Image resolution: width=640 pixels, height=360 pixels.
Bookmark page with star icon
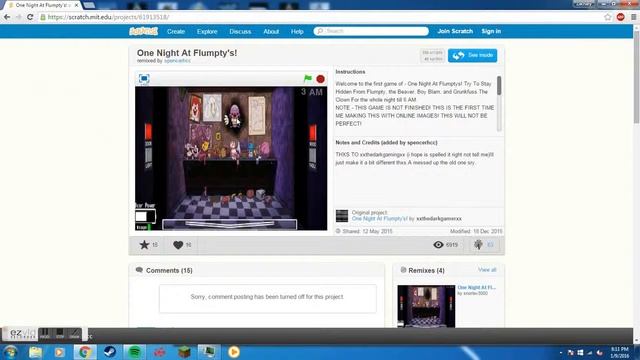click(608, 17)
